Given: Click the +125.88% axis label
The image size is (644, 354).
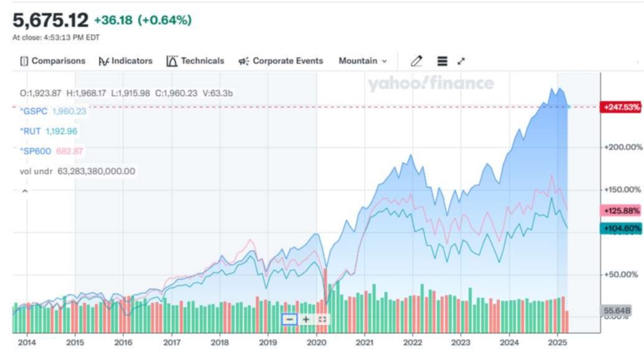Looking at the screenshot, I should pyautogui.click(x=620, y=211).
